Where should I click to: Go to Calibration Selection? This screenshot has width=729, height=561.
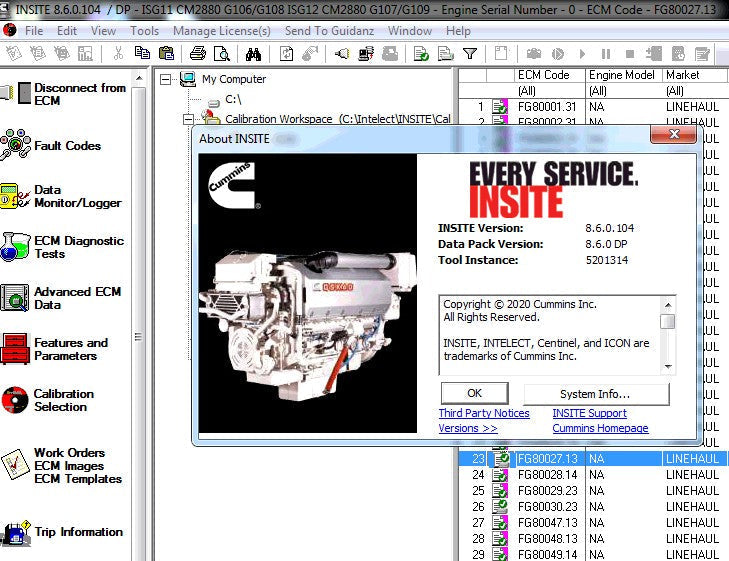pos(47,400)
